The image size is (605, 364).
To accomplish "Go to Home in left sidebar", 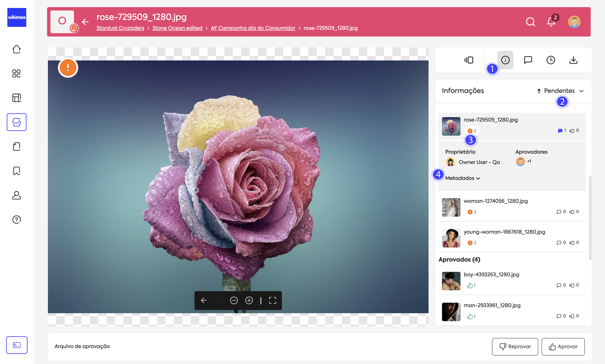I will tap(16, 49).
